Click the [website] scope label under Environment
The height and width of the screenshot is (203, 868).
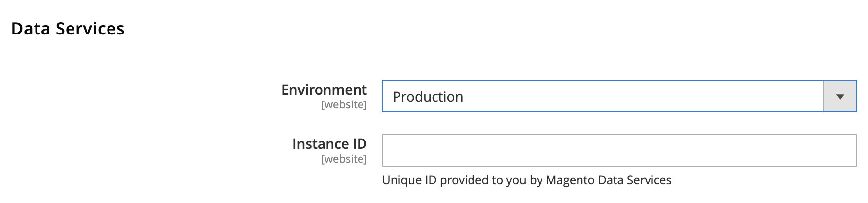tap(344, 105)
